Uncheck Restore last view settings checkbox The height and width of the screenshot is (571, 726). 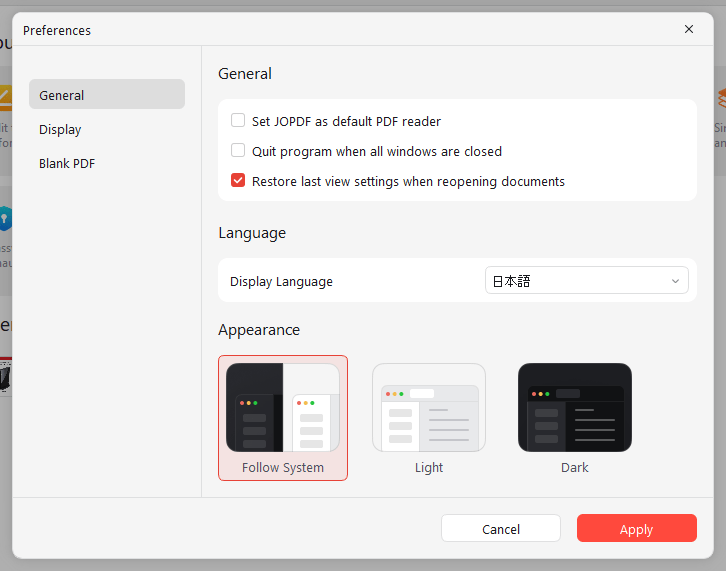(238, 181)
